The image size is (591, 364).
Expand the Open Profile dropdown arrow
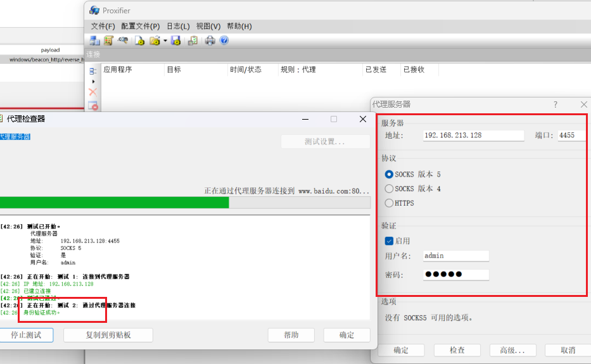coord(165,41)
